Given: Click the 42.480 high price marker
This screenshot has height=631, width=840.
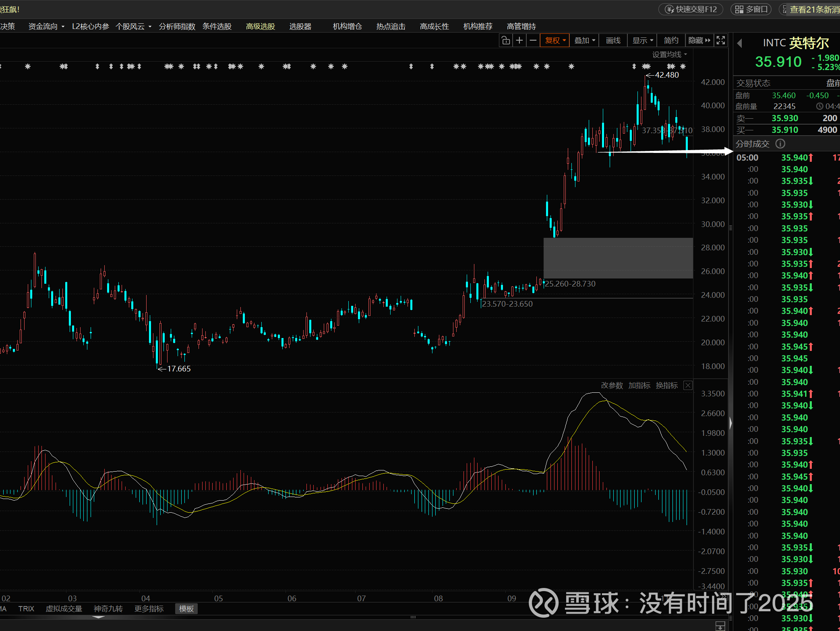Looking at the screenshot, I should pos(666,75).
